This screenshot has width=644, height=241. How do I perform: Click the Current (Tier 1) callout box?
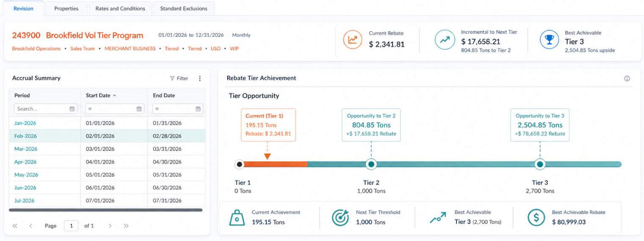(x=268, y=125)
